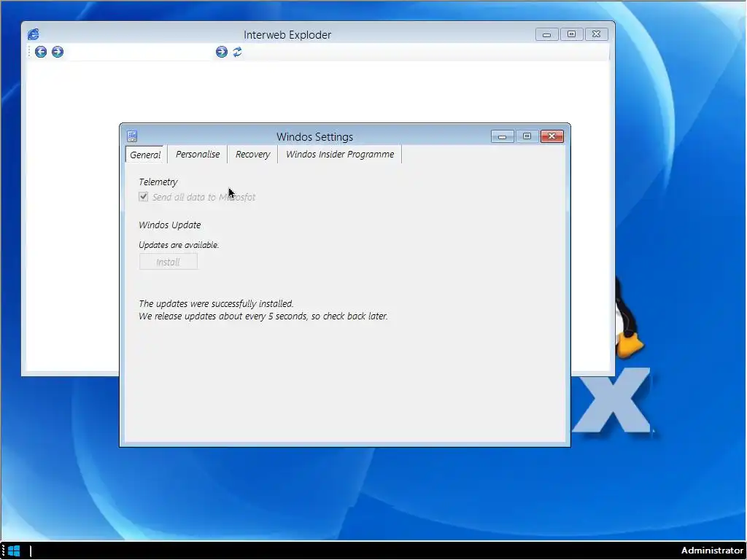Click the Telemetry heading text
This screenshot has height=560, width=747.
coord(158,182)
